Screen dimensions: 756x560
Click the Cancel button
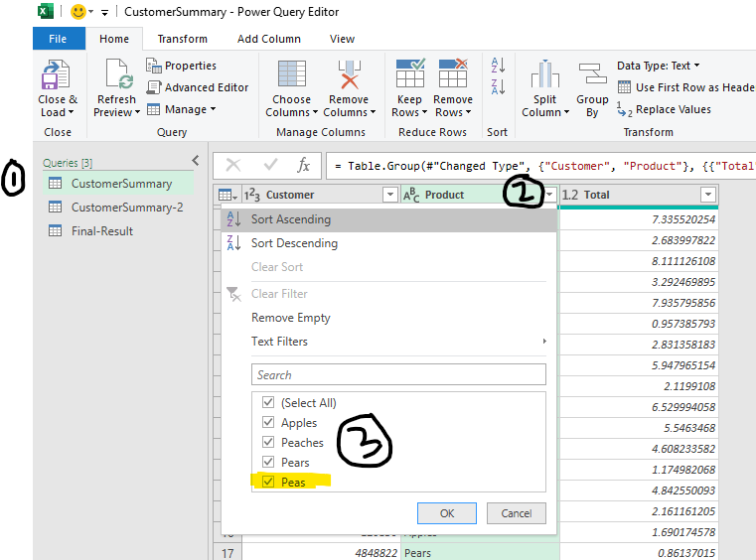pyautogui.click(x=517, y=513)
